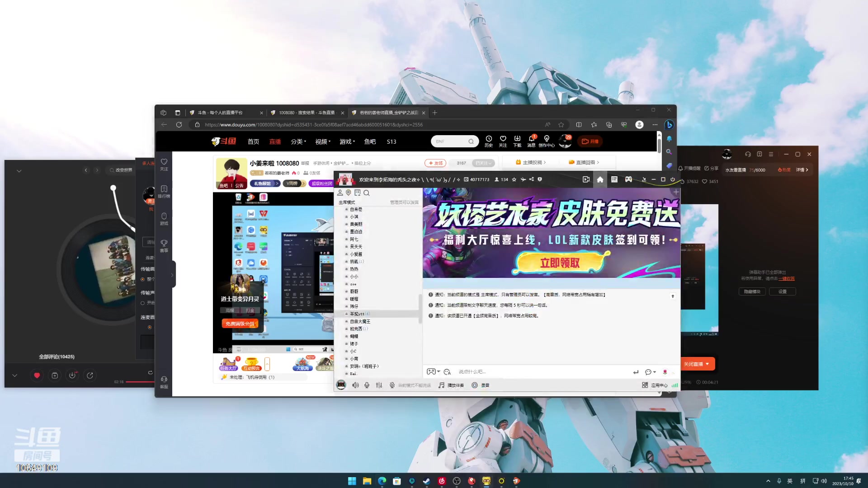Open 首页 in Douyu navigation
The image size is (868, 488).
pos(253,141)
